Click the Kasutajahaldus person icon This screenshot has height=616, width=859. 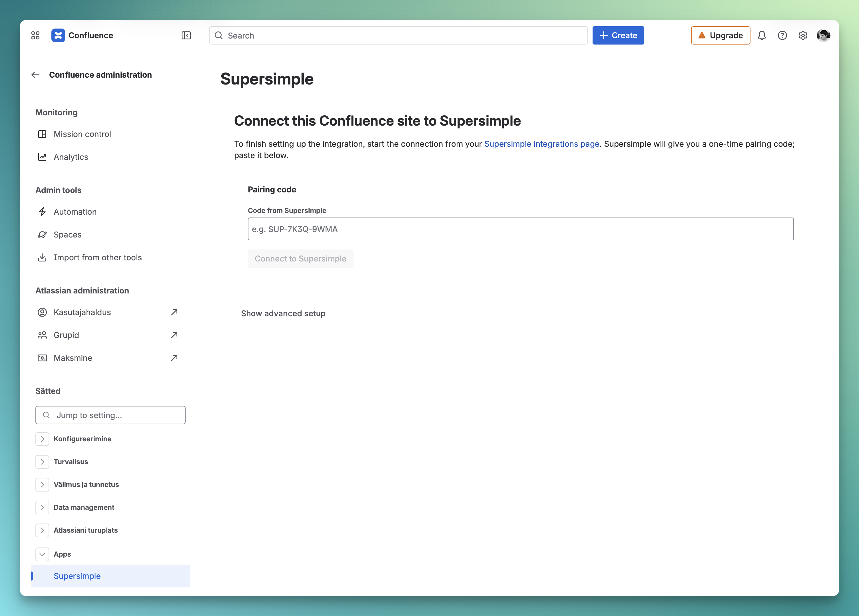click(42, 312)
